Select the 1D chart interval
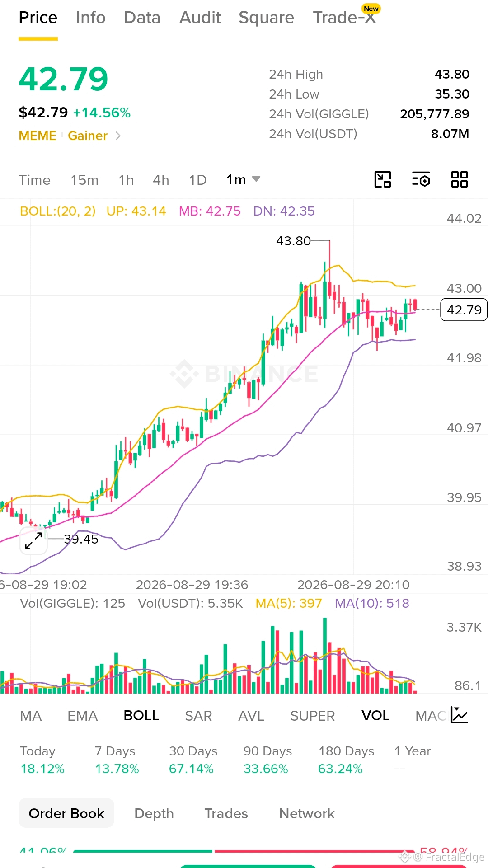This screenshot has height=868, width=488. 197,180
